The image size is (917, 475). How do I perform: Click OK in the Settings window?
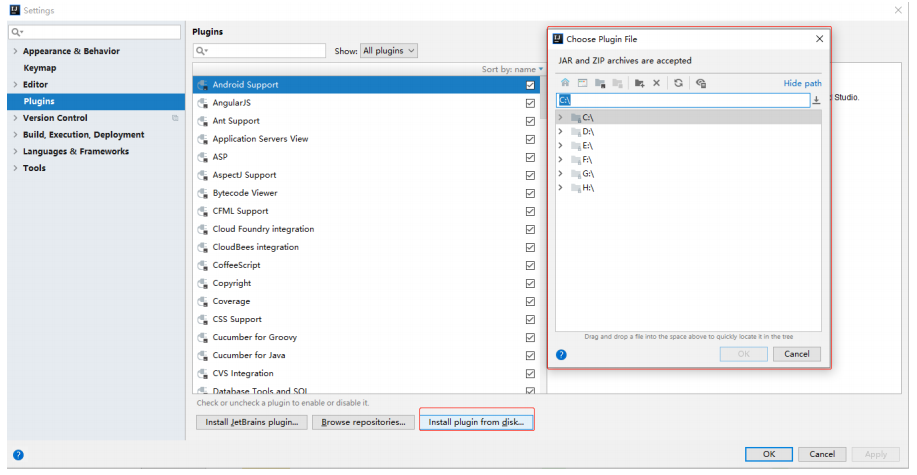[769, 454]
